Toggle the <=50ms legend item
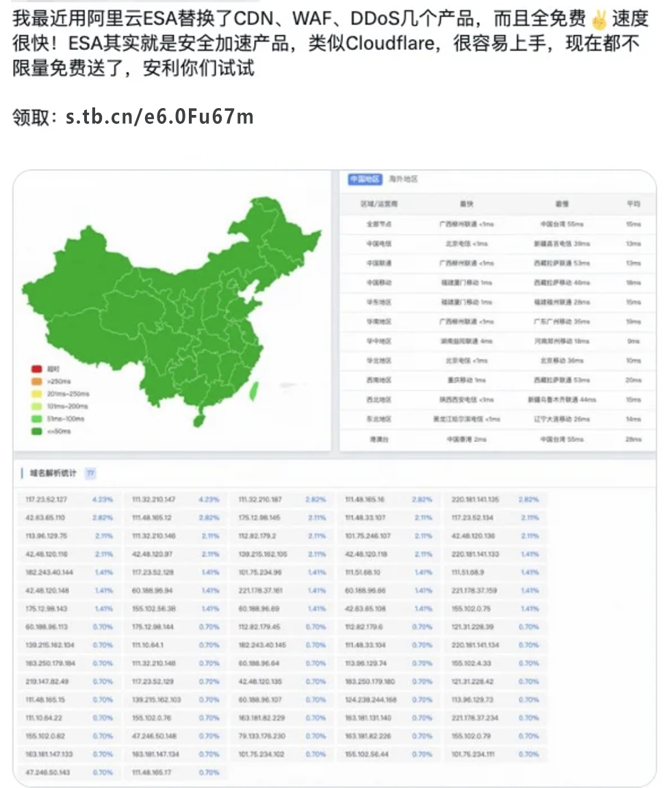The height and width of the screenshot is (788, 672). click(57, 432)
